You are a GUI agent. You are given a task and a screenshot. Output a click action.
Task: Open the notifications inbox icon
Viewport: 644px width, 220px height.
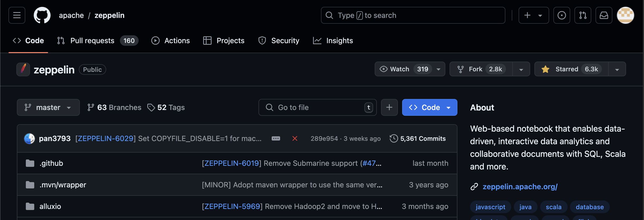tap(604, 15)
